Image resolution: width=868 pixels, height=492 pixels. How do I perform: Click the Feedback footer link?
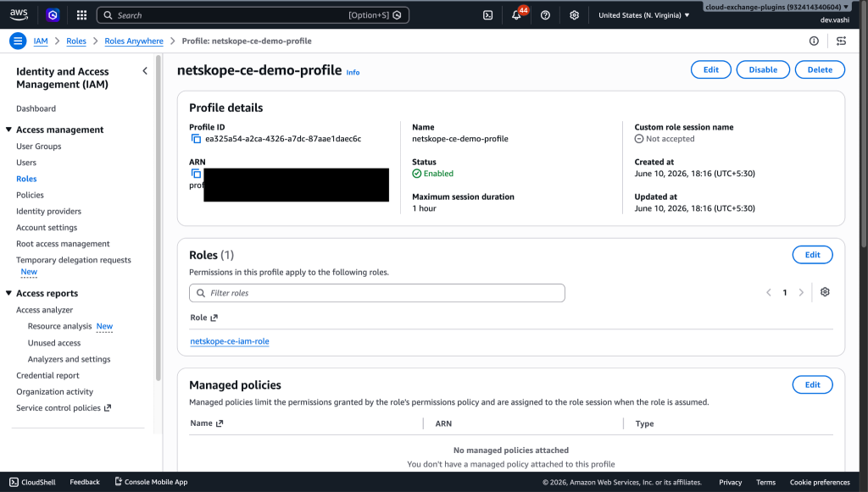(85, 482)
